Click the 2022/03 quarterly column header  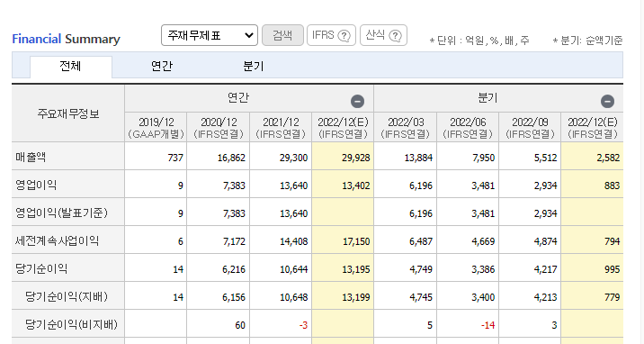[x=406, y=127]
